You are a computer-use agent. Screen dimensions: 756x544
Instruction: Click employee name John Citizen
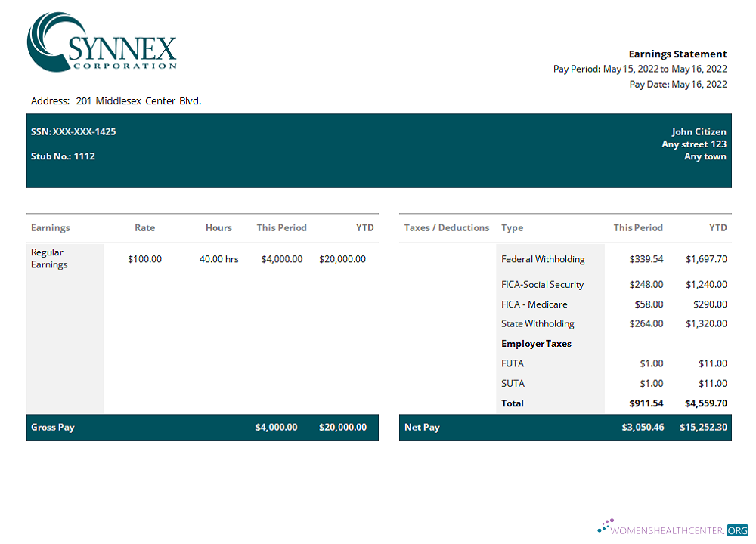699,131
